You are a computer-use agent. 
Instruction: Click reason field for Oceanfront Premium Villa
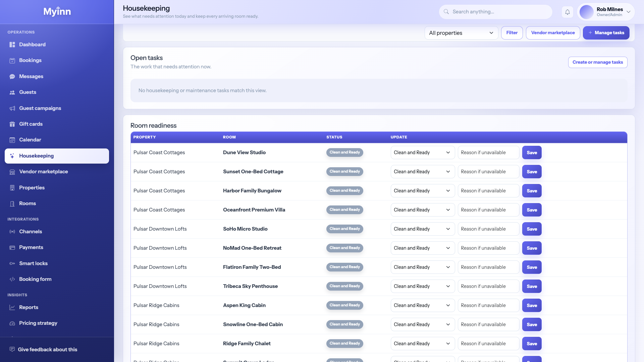pos(488,210)
